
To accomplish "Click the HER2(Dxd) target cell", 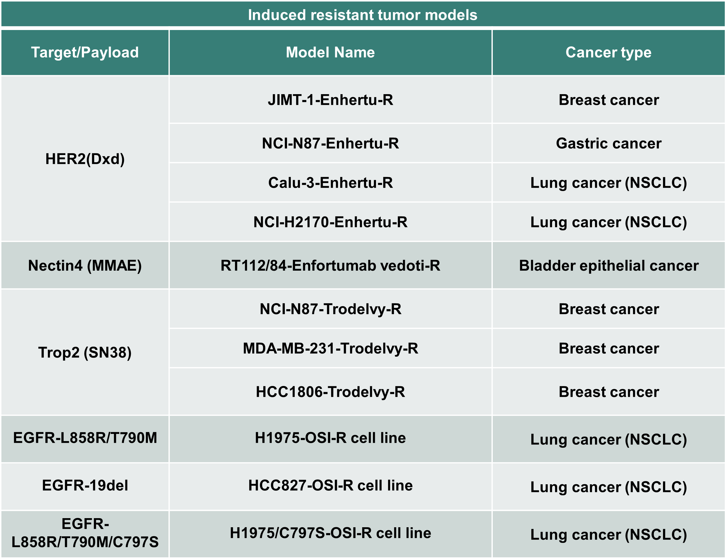I will pos(85,159).
